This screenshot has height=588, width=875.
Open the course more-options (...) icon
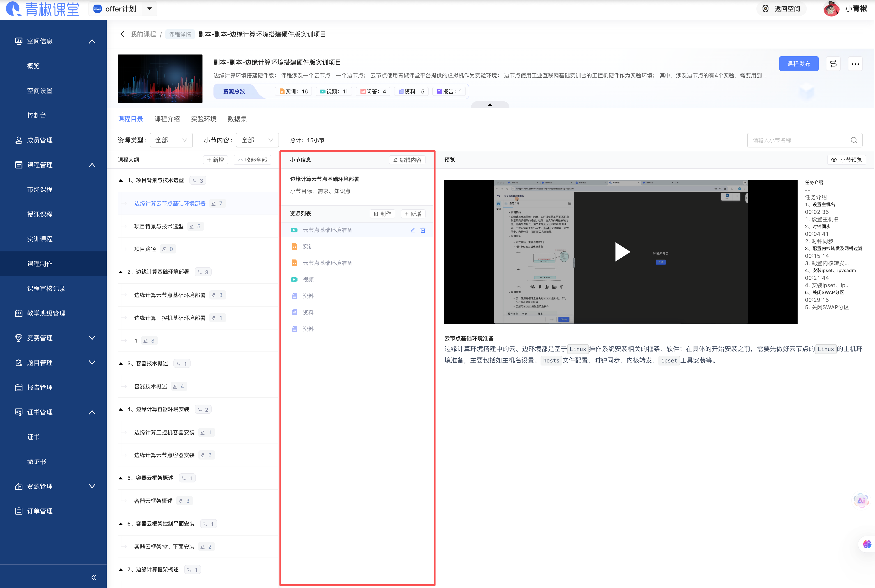point(856,64)
